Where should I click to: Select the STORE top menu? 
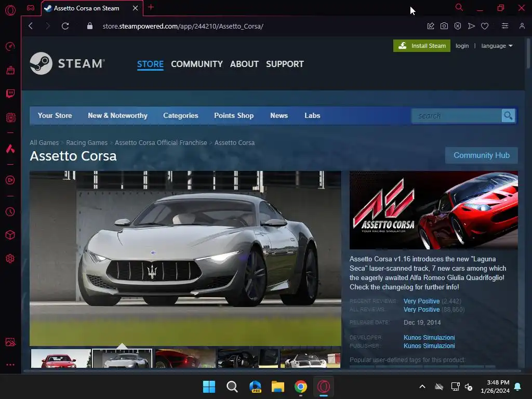pyautogui.click(x=150, y=64)
